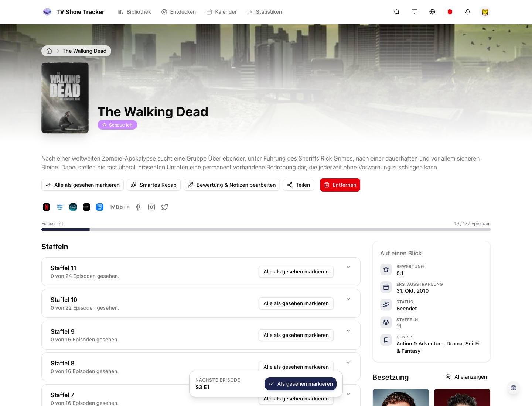Mark all Staffel 11 episodes as seen
The width and height of the screenshot is (532, 406).
point(296,272)
